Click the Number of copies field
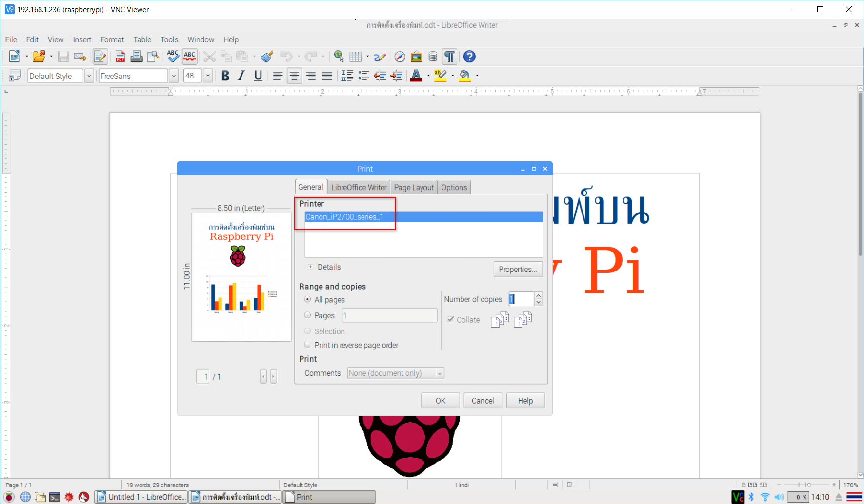 [x=522, y=299]
